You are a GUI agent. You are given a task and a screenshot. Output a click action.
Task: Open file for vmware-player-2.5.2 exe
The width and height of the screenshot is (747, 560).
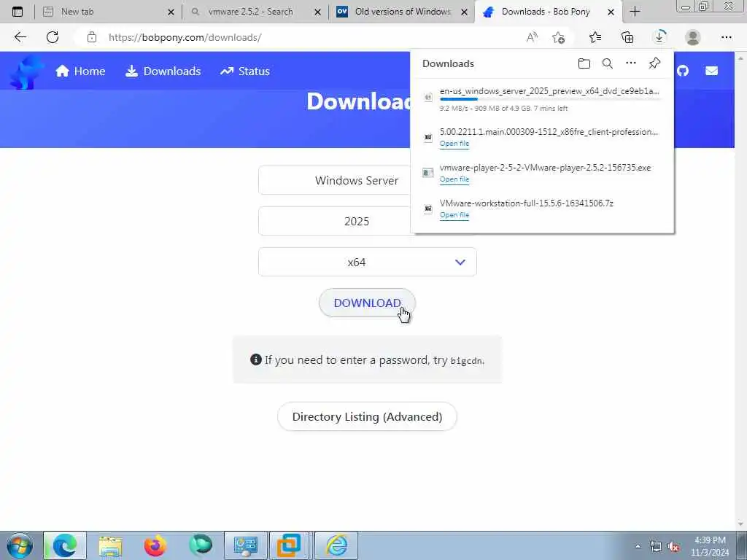coord(454,179)
